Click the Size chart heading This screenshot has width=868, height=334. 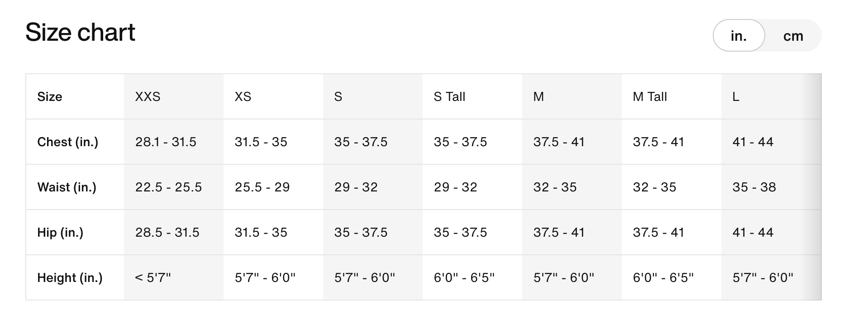click(81, 32)
